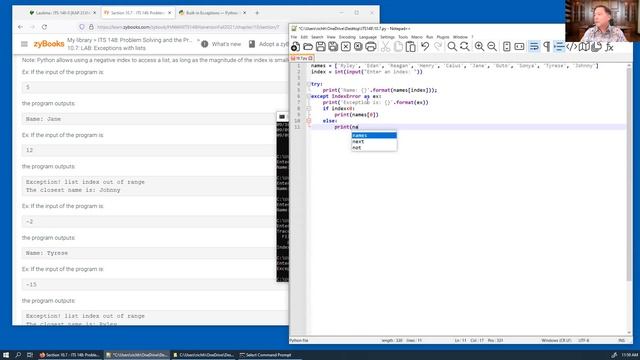Screen dimensions: 640x360
Task: Collapse the else block fold marker
Action: click(x=309, y=121)
